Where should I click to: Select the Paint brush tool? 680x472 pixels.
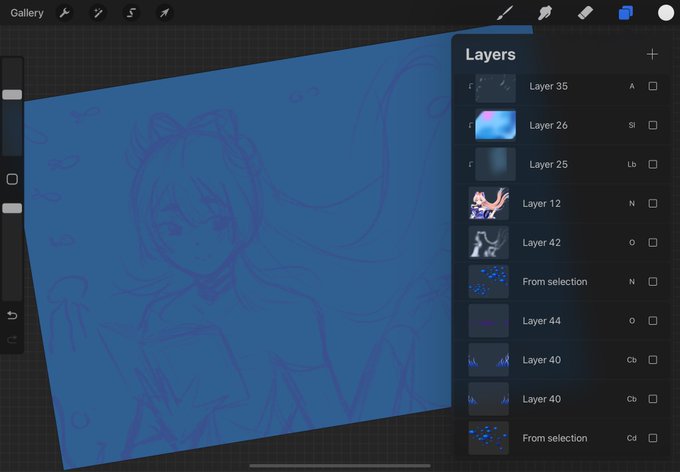pyautogui.click(x=505, y=13)
